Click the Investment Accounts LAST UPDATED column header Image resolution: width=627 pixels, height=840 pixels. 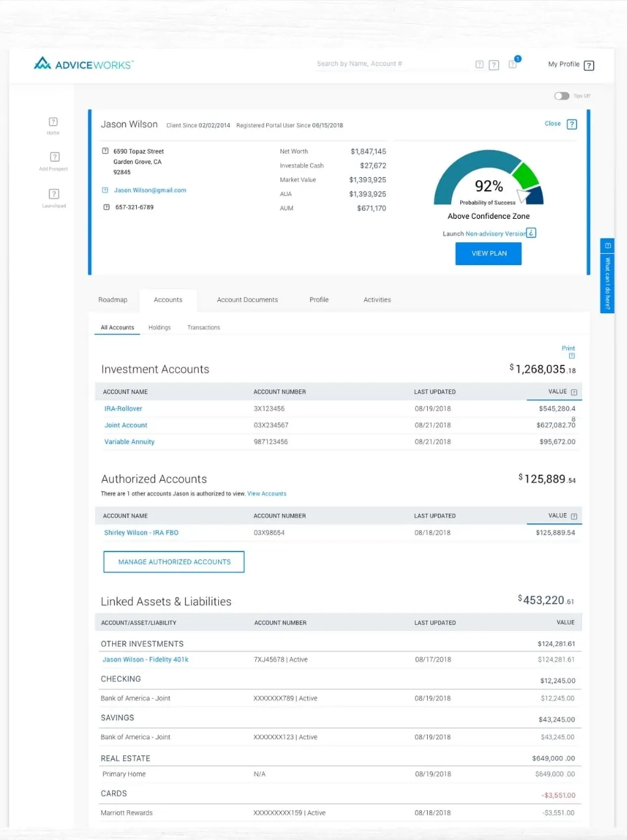pyautogui.click(x=435, y=392)
